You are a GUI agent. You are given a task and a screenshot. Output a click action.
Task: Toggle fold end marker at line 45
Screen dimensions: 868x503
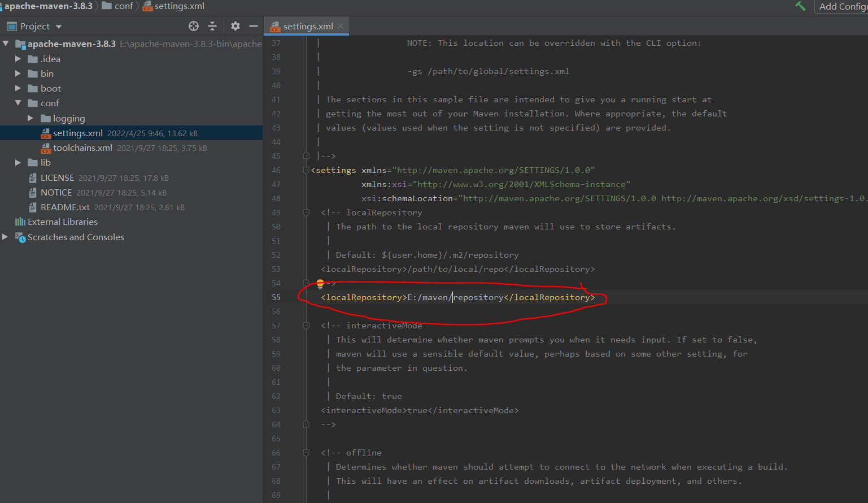(306, 155)
